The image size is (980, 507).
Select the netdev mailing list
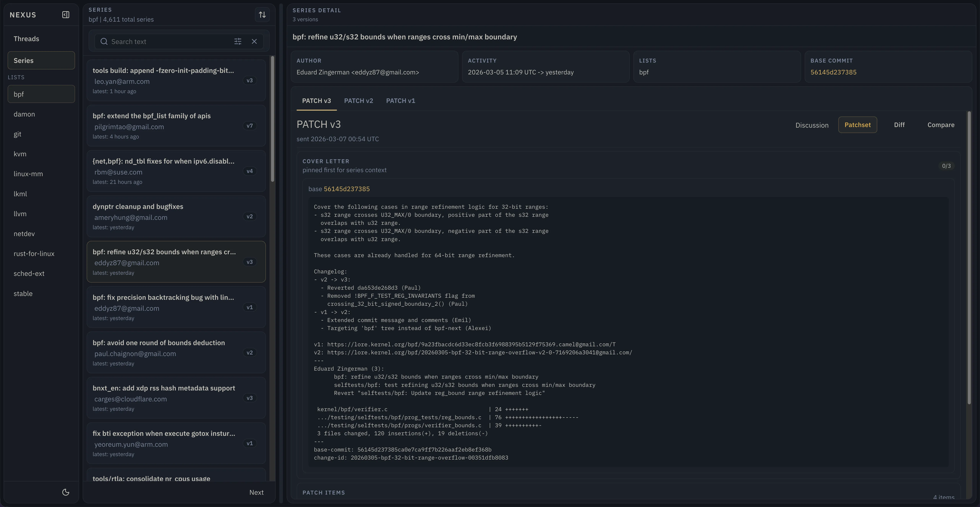24,234
